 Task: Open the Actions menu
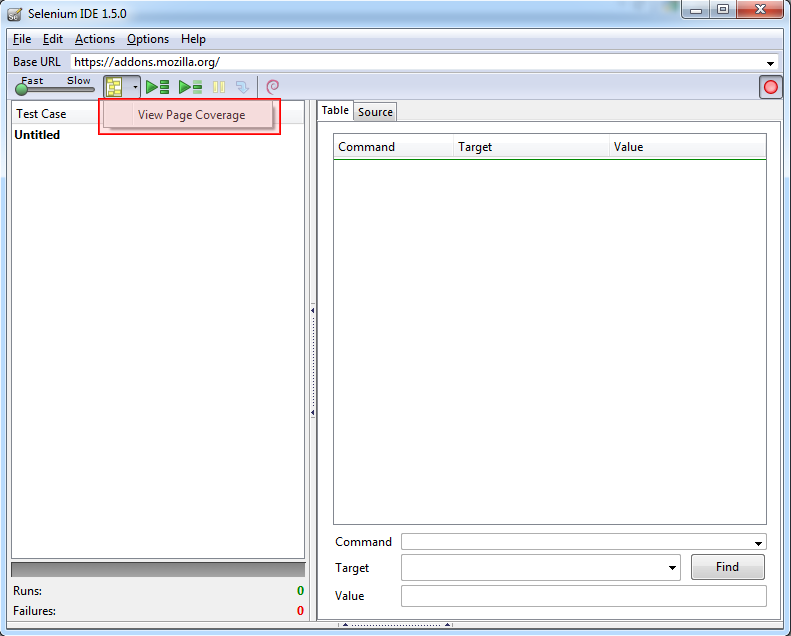(x=95, y=39)
